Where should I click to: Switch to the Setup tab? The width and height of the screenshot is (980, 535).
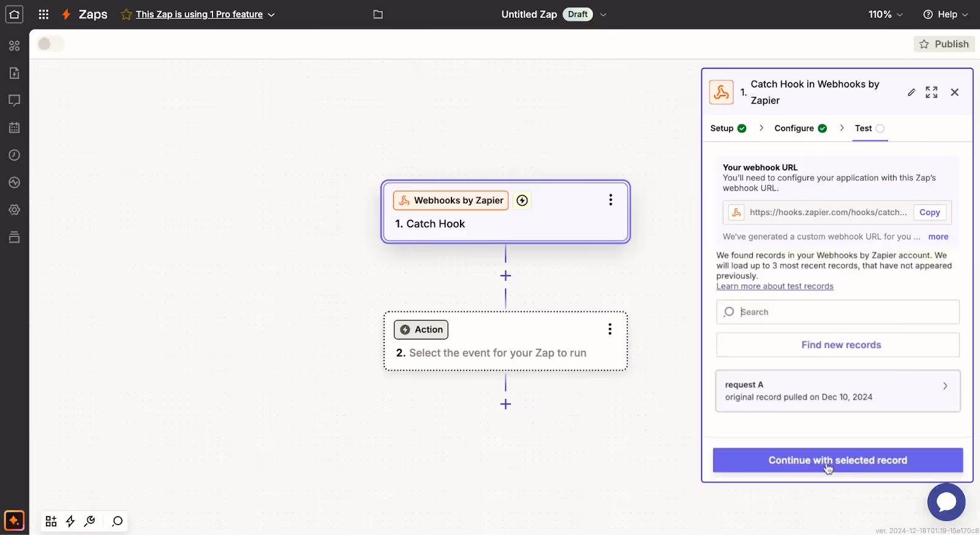pos(728,128)
